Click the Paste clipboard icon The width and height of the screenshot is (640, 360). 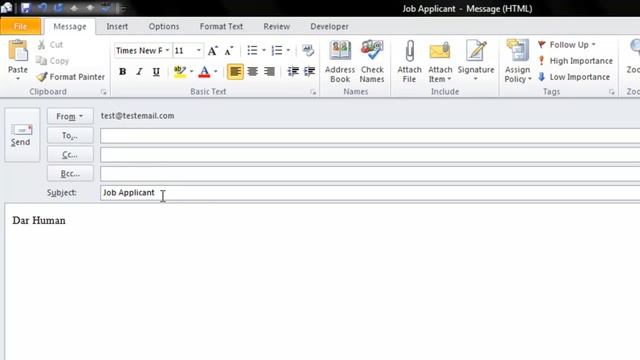tap(18, 51)
